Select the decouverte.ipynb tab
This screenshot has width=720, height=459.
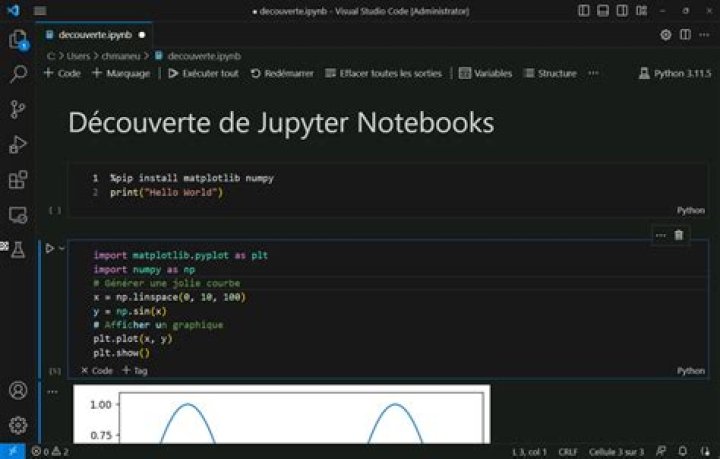coord(95,35)
